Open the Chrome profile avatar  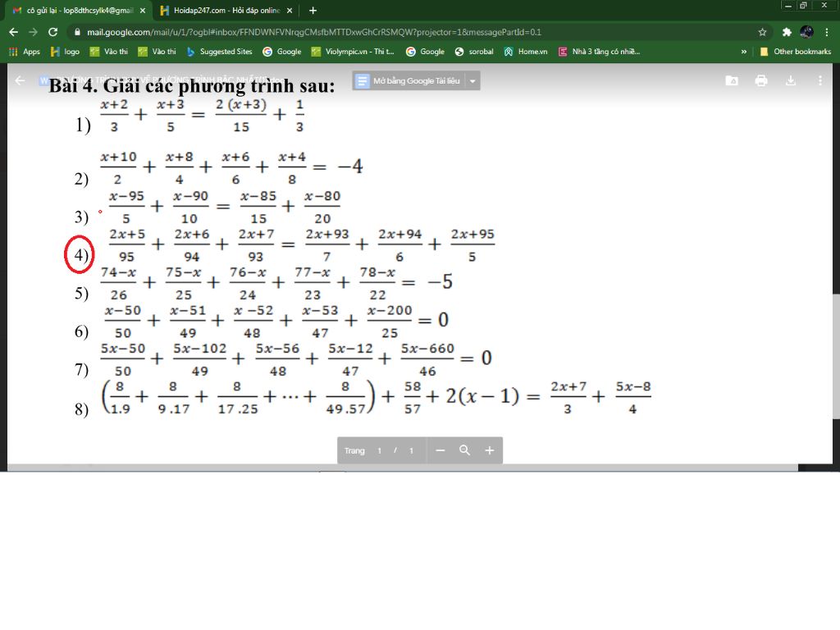(x=806, y=32)
